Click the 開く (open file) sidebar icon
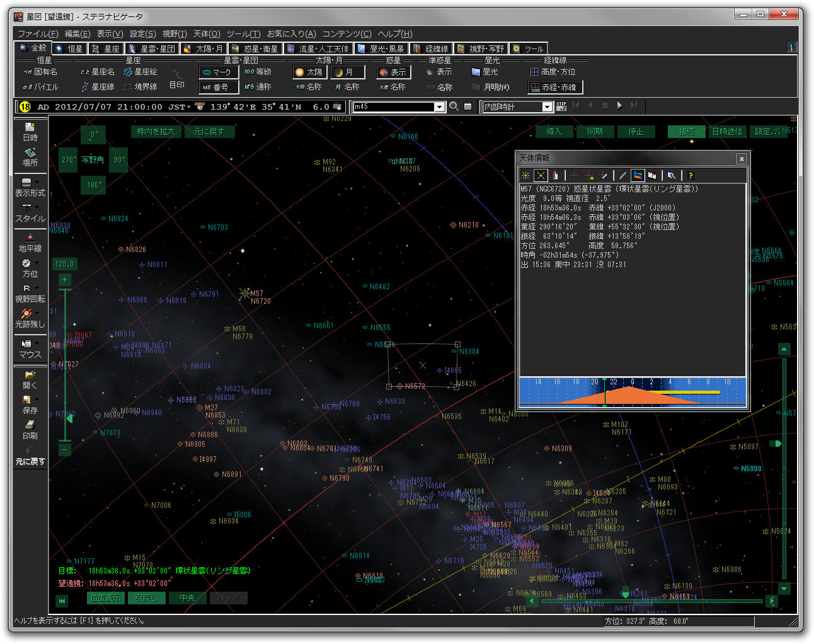Image resolution: width=814 pixels, height=644 pixels. tap(30, 379)
